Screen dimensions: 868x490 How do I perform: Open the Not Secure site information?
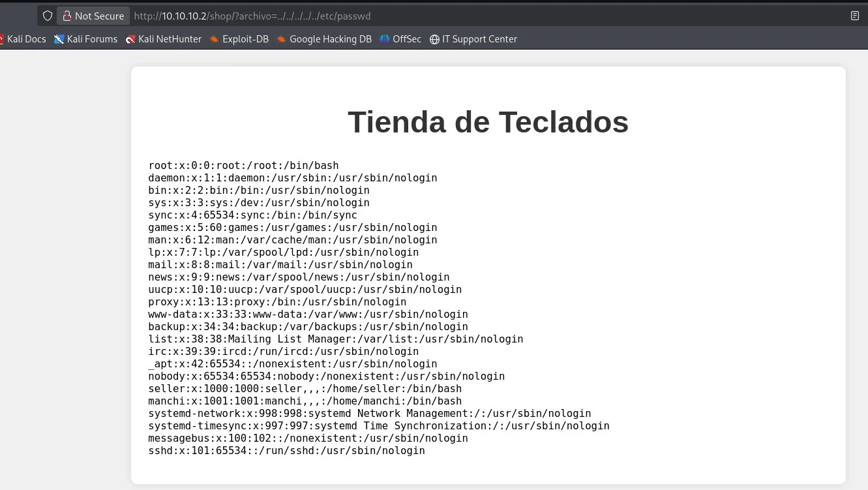coord(93,16)
